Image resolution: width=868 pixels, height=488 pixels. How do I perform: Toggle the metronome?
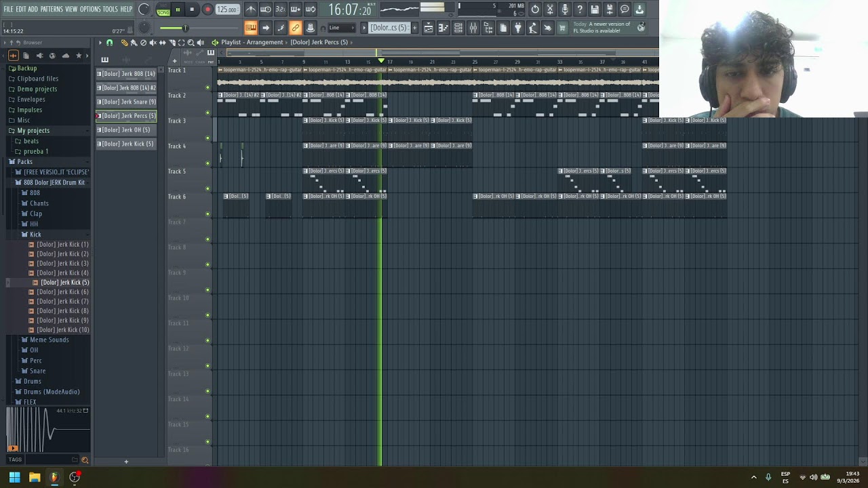pyautogui.click(x=252, y=9)
